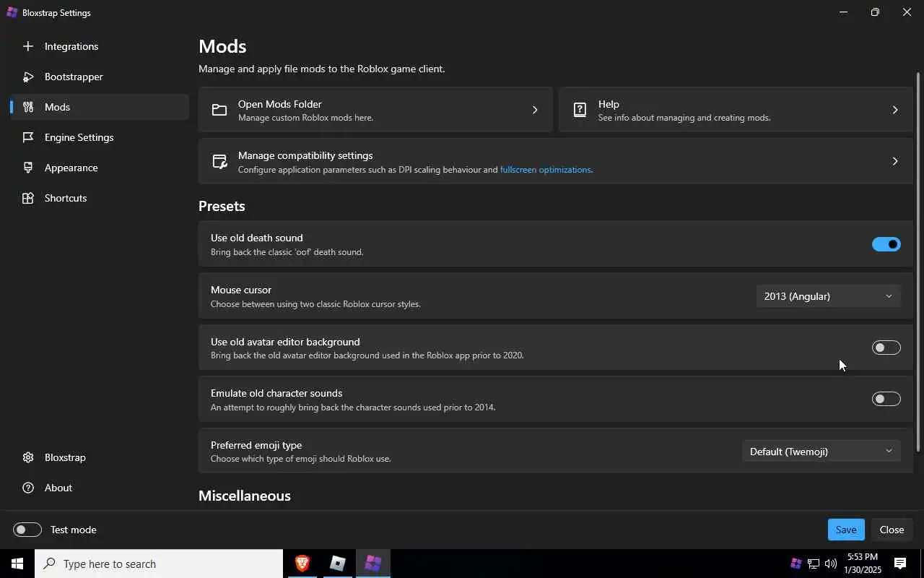This screenshot has width=924, height=578.
Task: Click the Bootstrapper sidebar icon
Action: tap(28, 77)
